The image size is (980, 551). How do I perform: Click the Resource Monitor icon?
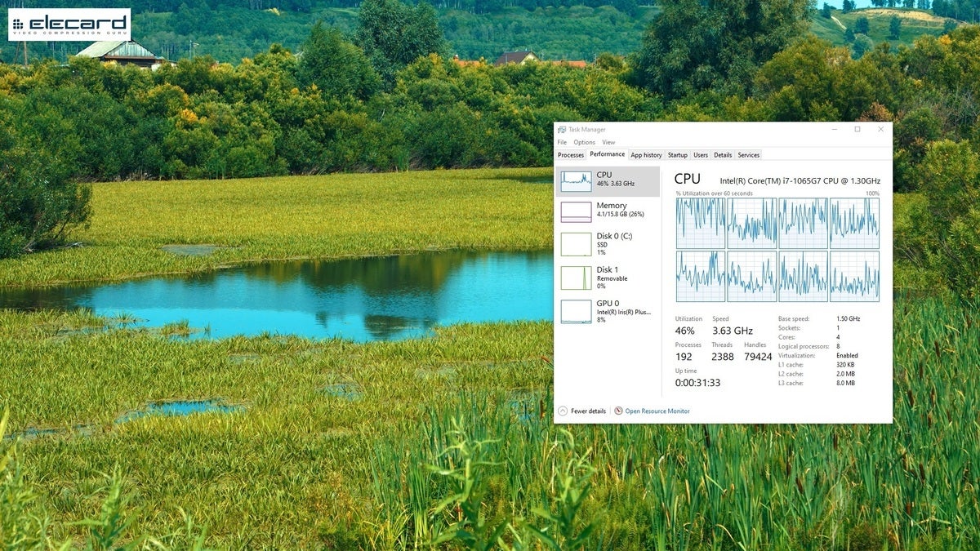[x=618, y=411]
